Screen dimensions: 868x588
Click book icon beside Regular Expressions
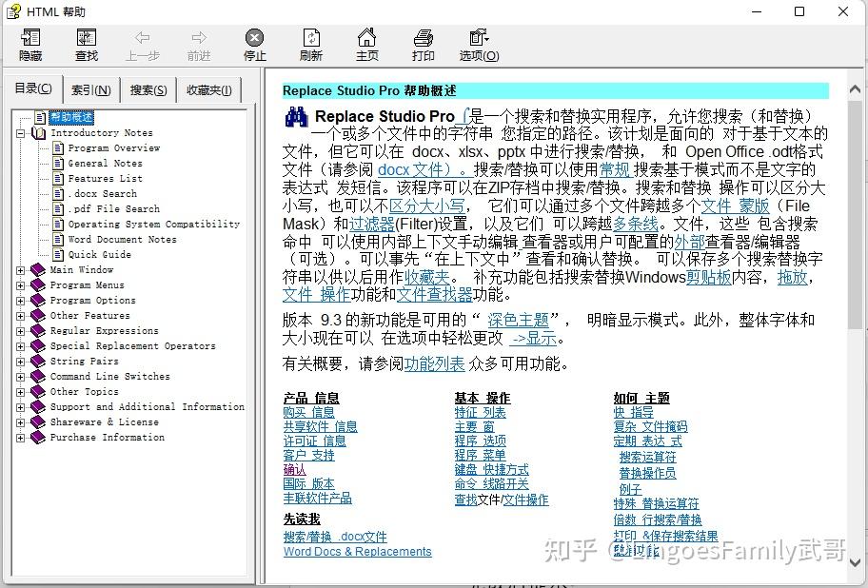point(38,330)
